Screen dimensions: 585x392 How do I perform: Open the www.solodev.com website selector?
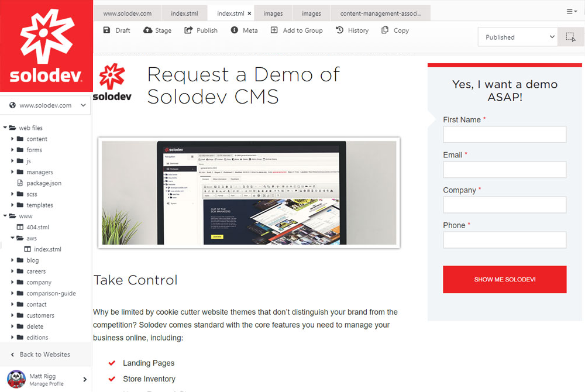coord(46,105)
